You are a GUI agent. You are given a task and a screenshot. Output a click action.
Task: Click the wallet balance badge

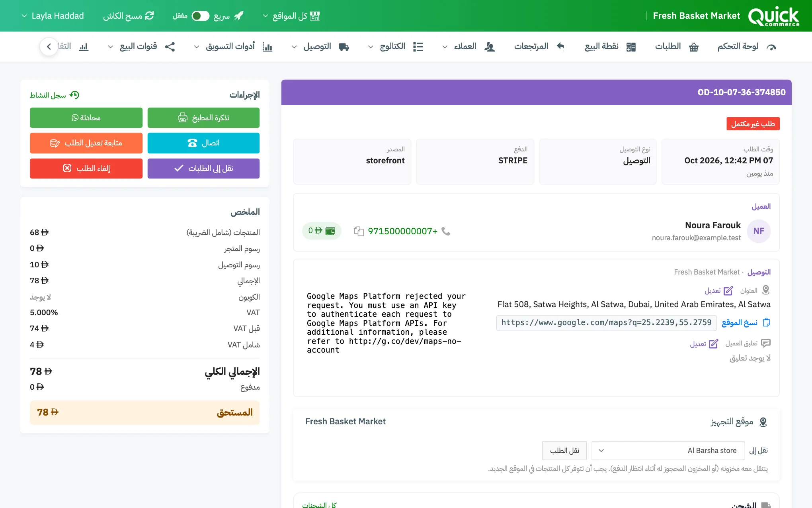pyautogui.click(x=322, y=231)
